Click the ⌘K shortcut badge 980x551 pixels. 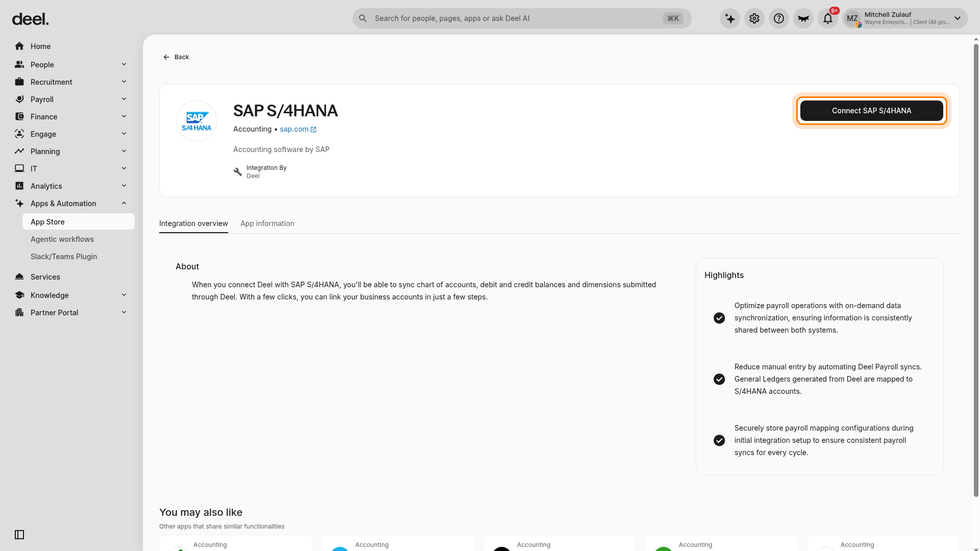pos(673,19)
